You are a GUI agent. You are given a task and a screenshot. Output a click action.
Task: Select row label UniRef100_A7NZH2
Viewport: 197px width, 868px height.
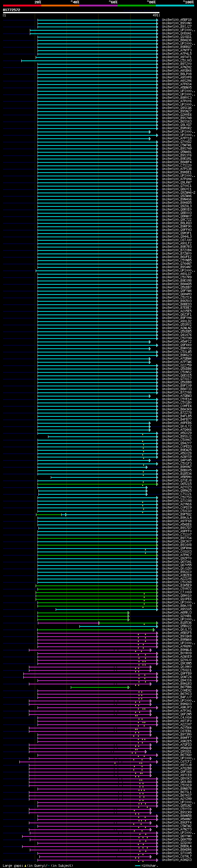[x=177, y=67]
